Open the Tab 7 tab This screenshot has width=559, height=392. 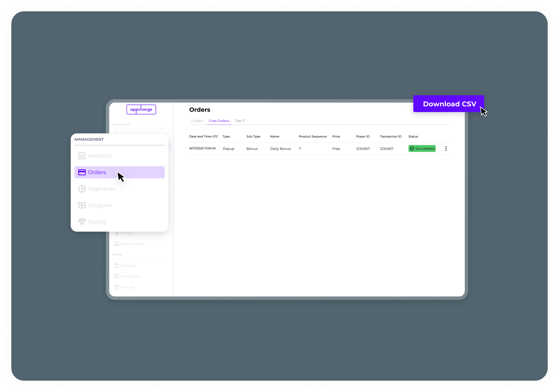[x=240, y=121]
